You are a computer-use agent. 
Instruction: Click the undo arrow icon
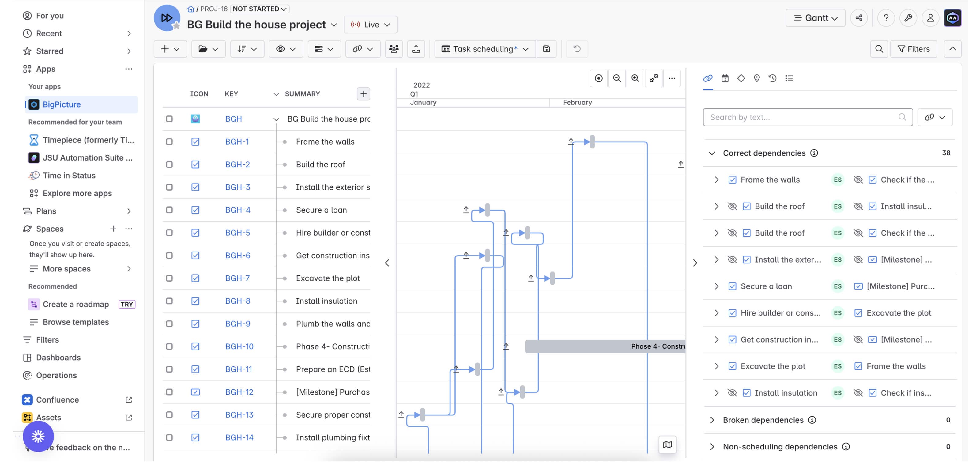click(x=577, y=49)
